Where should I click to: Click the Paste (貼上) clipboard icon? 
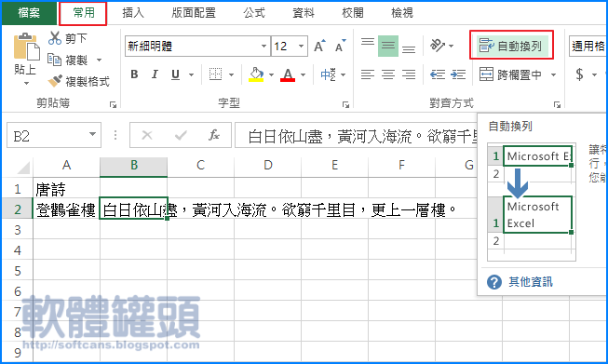tap(26, 47)
